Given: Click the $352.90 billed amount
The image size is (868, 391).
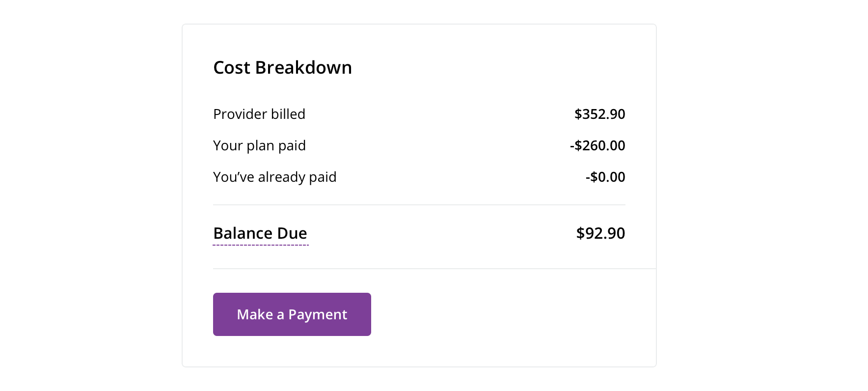Looking at the screenshot, I should point(599,114).
